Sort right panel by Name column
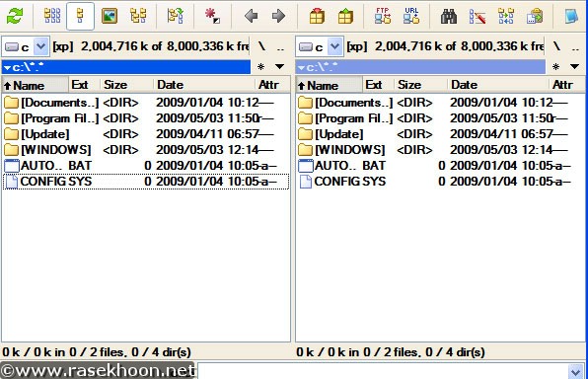Image resolution: width=588 pixels, height=379 pixels. point(330,85)
